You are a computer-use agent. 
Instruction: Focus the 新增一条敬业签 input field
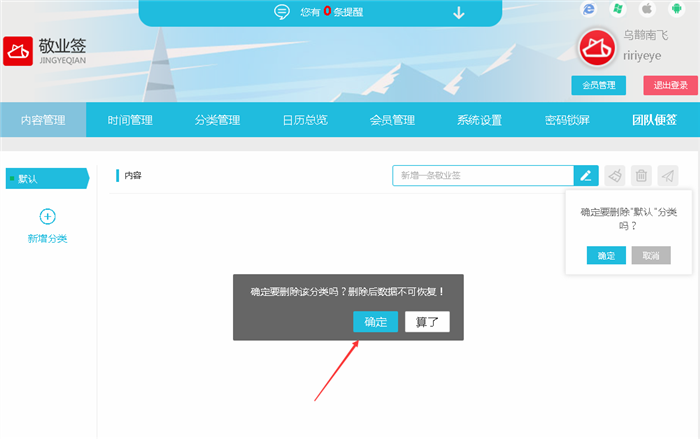click(483, 176)
